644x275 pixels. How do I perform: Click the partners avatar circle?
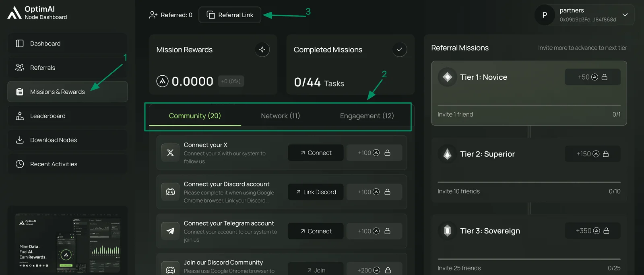[x=545, y=15]
